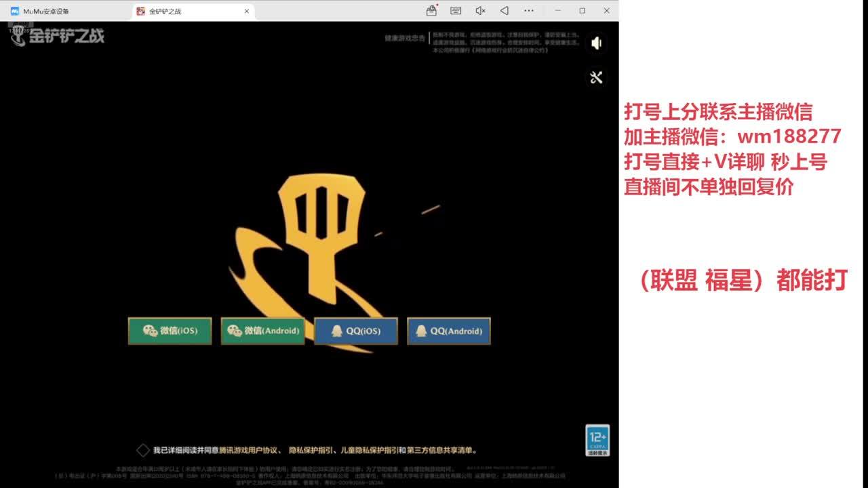Log in with QQ(iOS)

(355, 331)
